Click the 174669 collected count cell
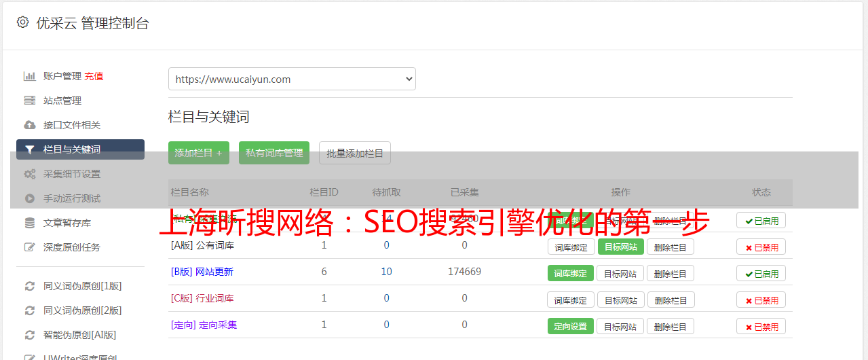 tap(464, 272)
